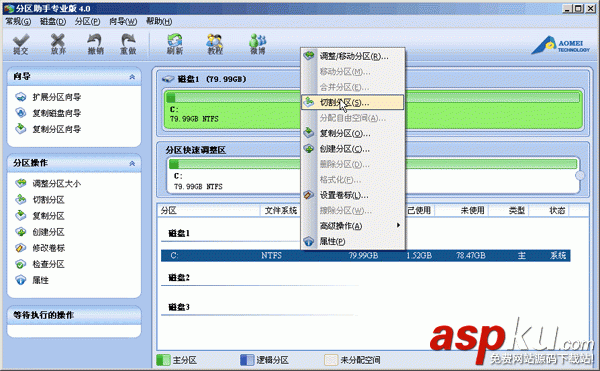
Task: Choose 复制分区(O) in context menu
Action: pyautogui.click(x=353, y=133)
